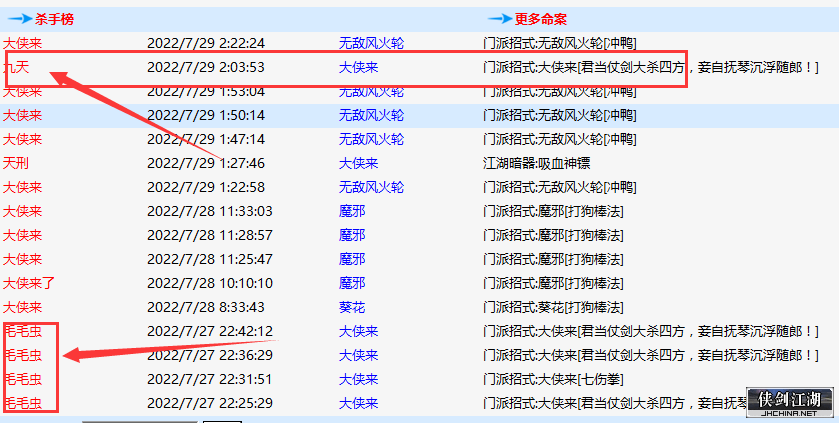Select timestamp 2022/7/27 22:31:51

tap(210, 380)
